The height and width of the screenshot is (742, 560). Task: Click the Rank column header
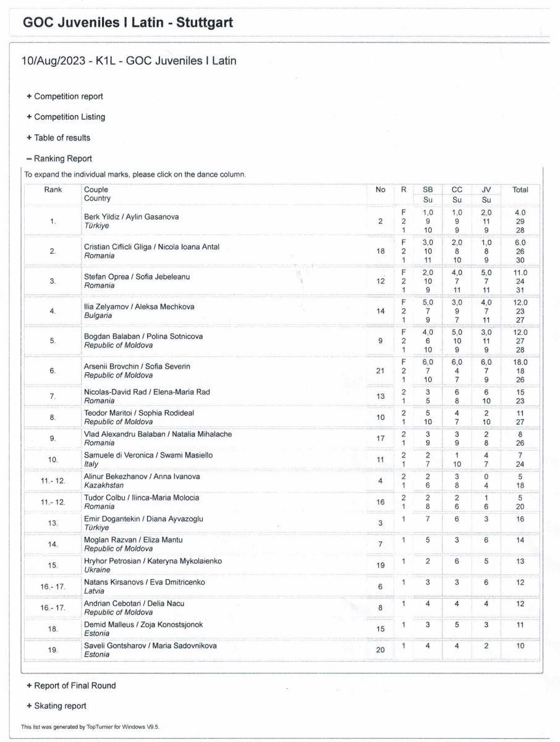pos(53,190)
